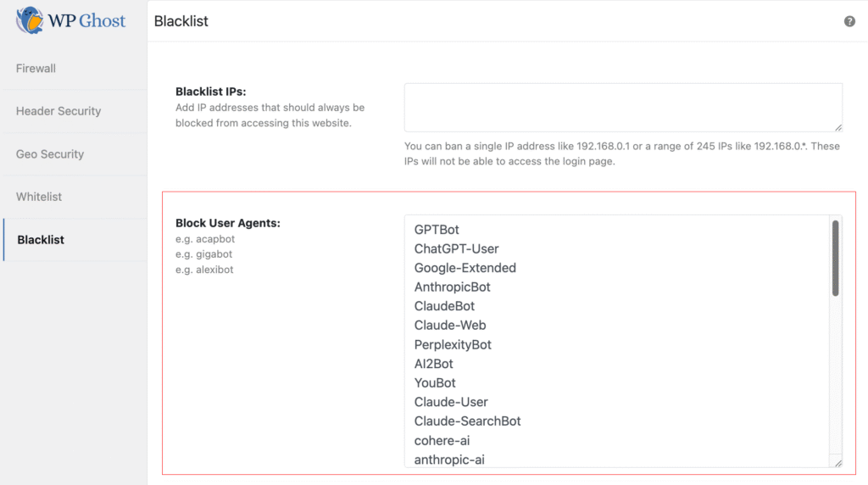Place cursor on the PerplexityBot entry
The width and height of the screenshot is (868, 485).
pos(453,345)
